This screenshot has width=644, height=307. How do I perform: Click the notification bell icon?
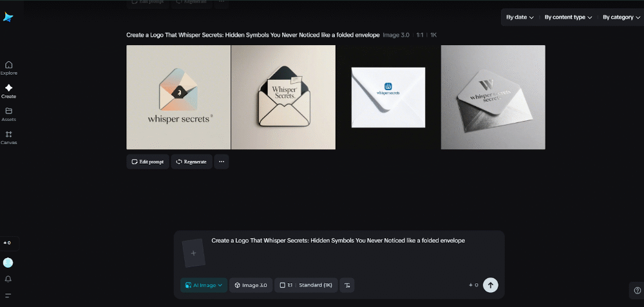pos(8,279)
